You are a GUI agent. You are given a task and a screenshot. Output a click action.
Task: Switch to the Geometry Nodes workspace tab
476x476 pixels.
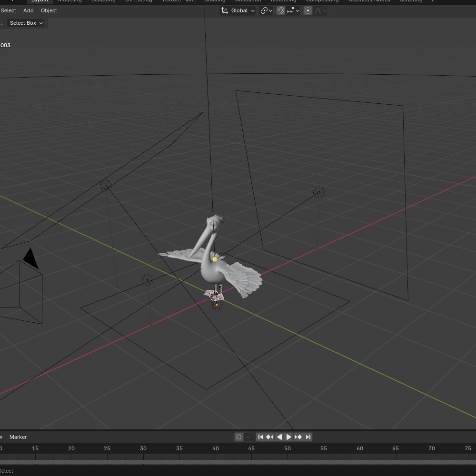369,1
